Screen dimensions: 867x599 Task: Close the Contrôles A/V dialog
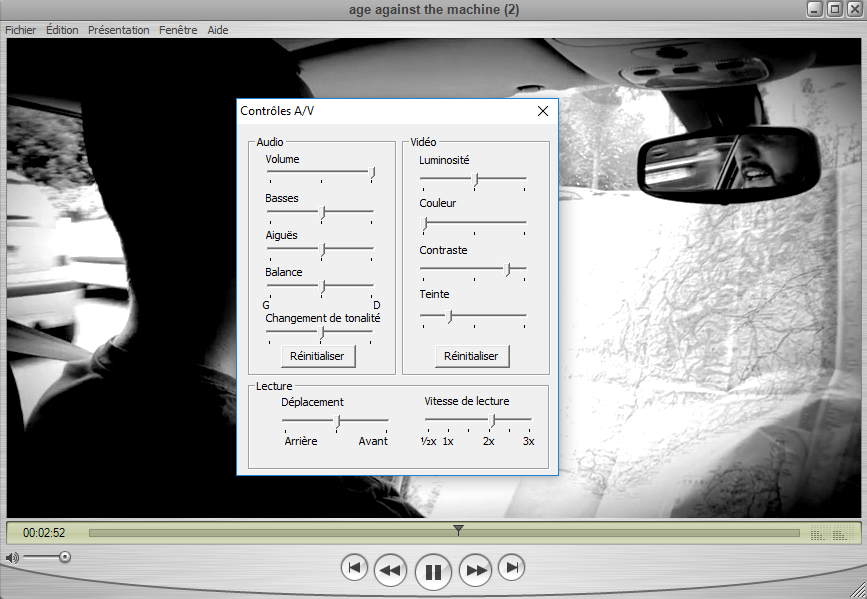point(543,111)
